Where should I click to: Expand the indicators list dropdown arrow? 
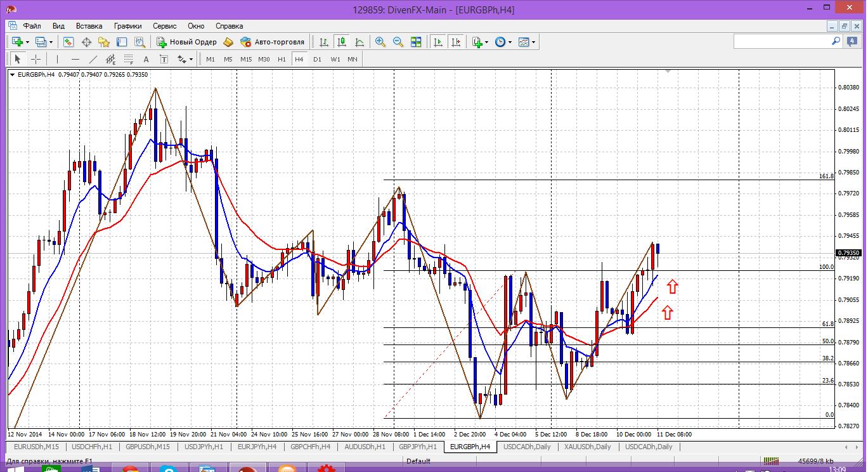487,42
